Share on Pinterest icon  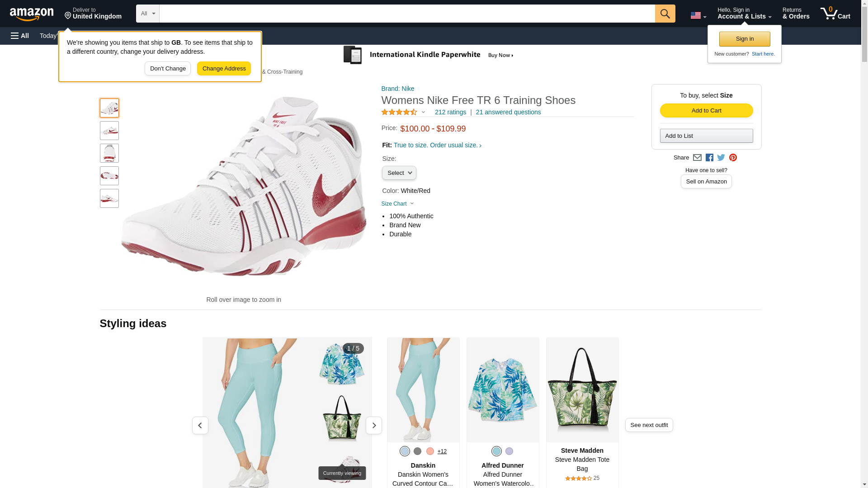733,158
